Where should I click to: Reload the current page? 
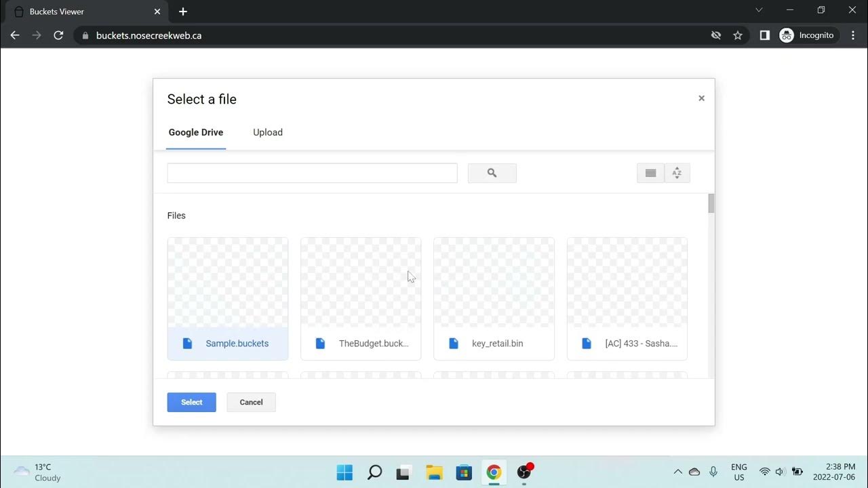click(58, 35)
